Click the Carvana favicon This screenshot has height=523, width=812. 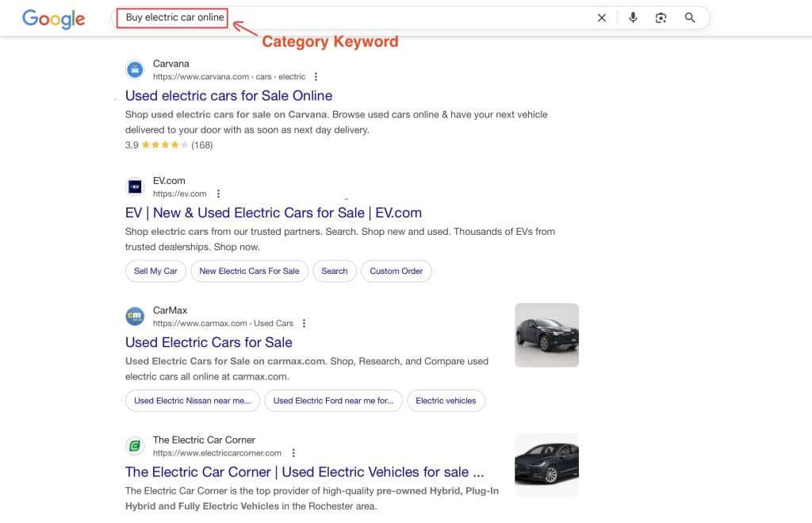[x=135, y=70]
